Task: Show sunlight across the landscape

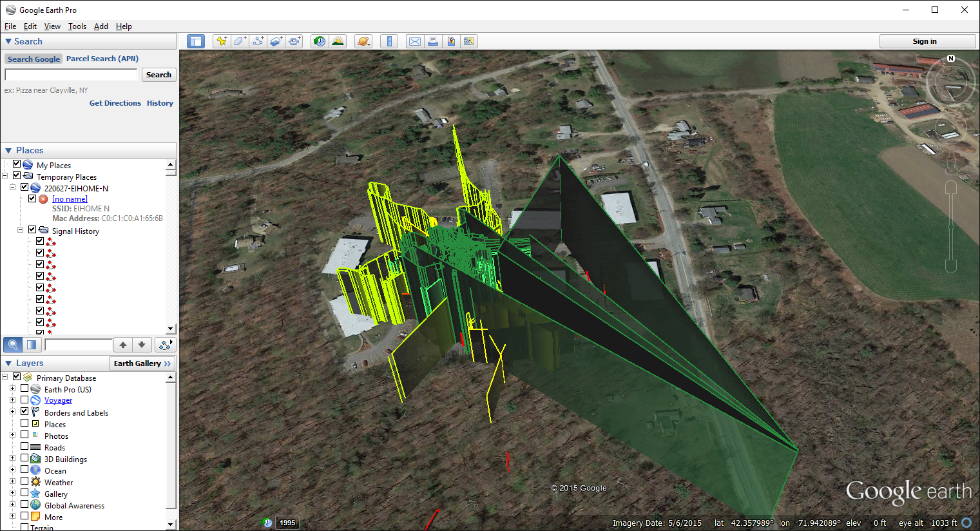Action: click(338, 41)
